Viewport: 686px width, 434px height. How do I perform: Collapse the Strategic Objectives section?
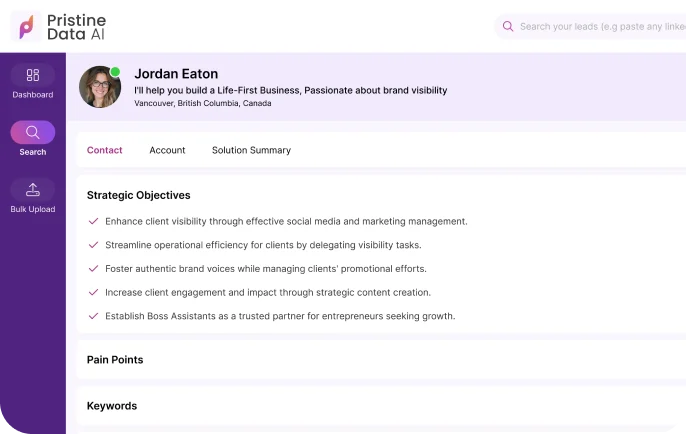point(138,195)
